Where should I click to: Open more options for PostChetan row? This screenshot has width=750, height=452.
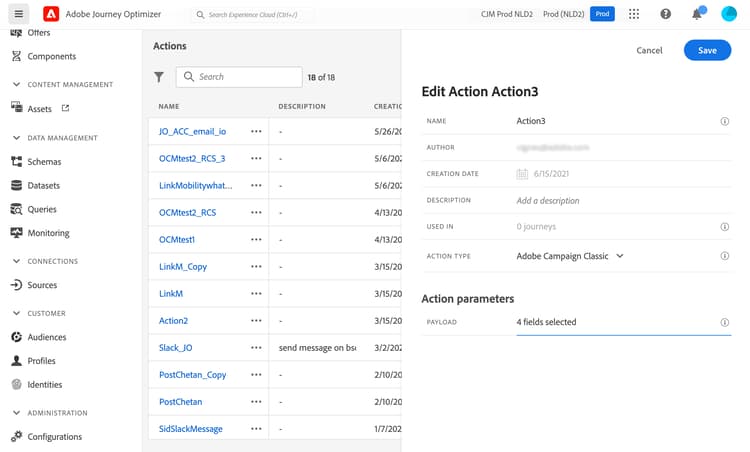click(256, 402)
